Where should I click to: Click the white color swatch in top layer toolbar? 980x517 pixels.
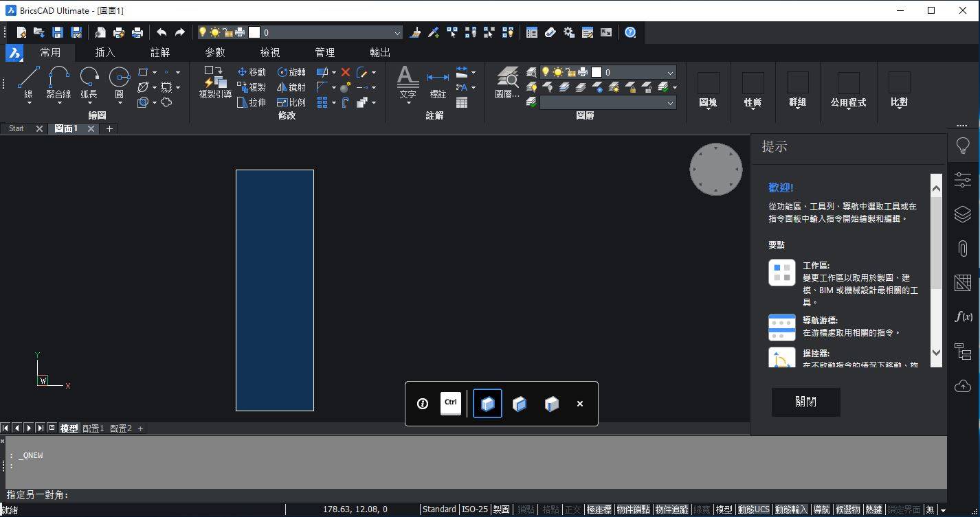click(254, 32)
